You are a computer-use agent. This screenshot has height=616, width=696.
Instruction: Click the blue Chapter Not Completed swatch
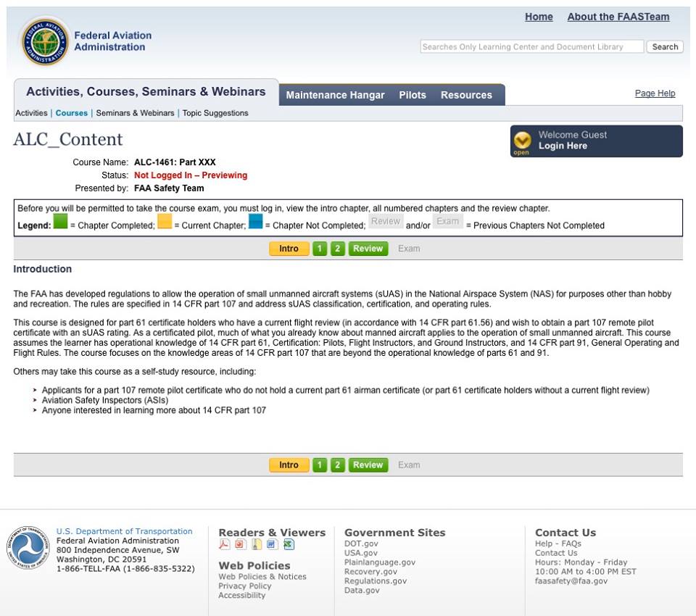pos(255,222)
